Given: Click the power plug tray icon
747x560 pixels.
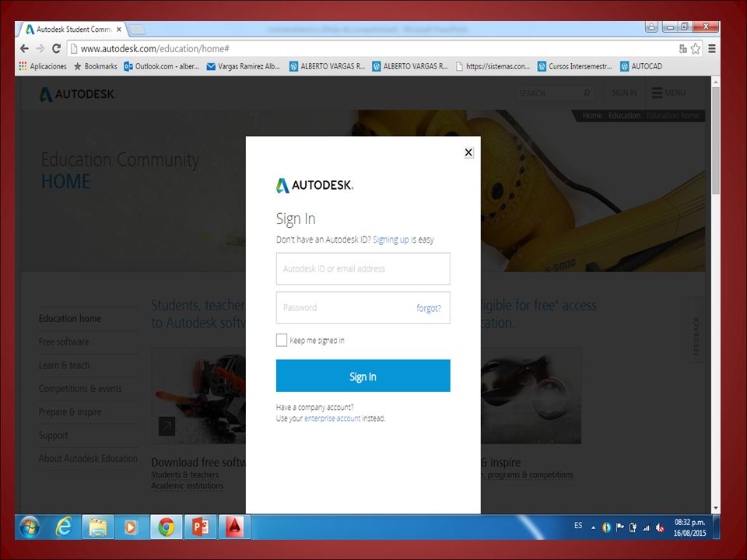Looking at the screenshot, I should point(633,527).
